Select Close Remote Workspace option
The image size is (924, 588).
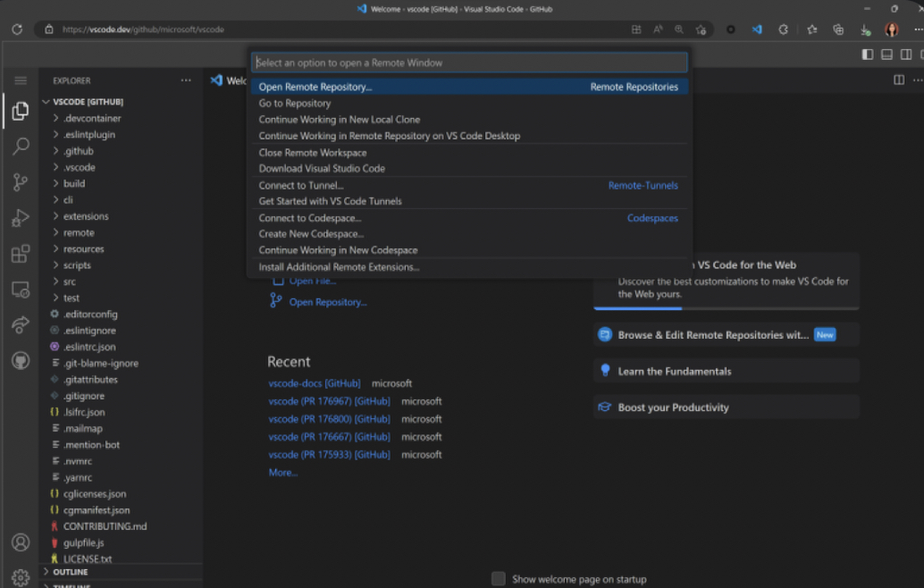tap(469, 153)
